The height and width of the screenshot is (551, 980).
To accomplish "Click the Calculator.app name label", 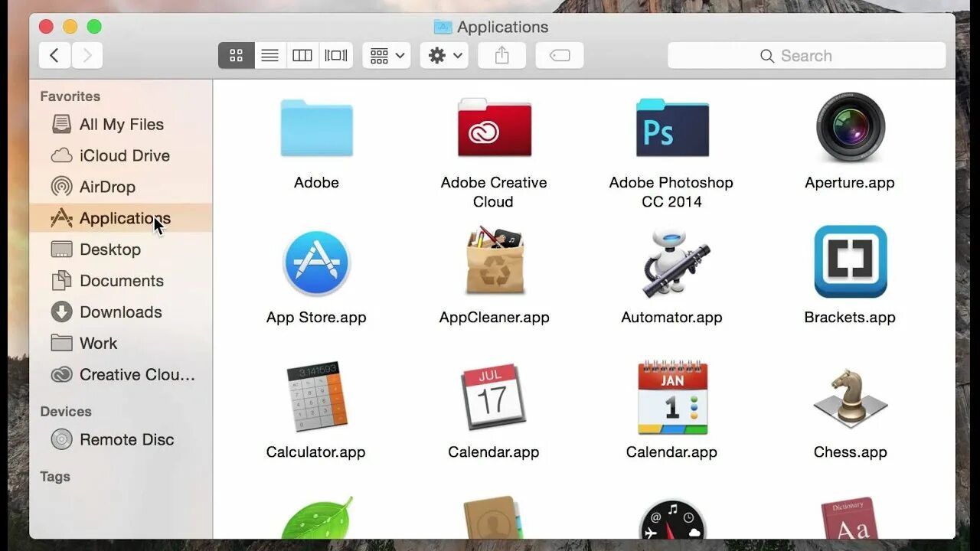I will pos(316,452).
